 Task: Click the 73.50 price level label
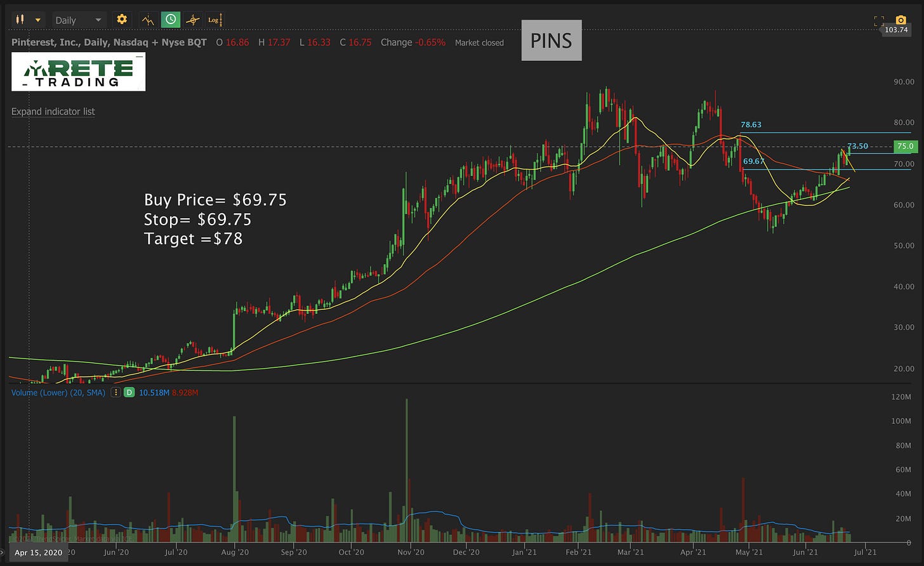point(857,147)
